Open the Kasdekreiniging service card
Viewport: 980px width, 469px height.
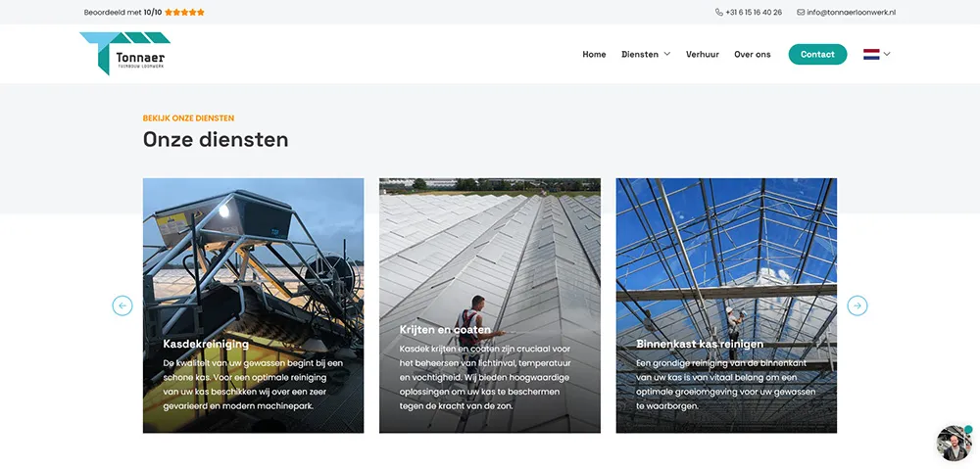(x=253, y=305)
